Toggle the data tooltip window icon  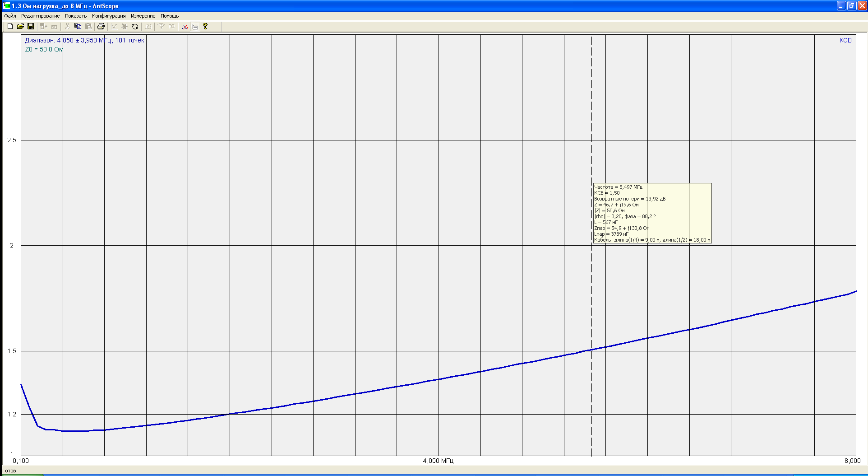tap(195, 27)
